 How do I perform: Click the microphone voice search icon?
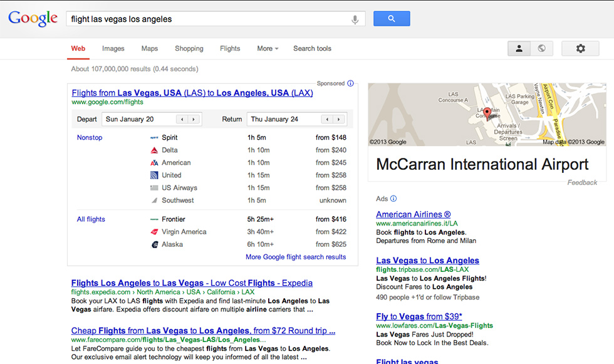(355, 19)
